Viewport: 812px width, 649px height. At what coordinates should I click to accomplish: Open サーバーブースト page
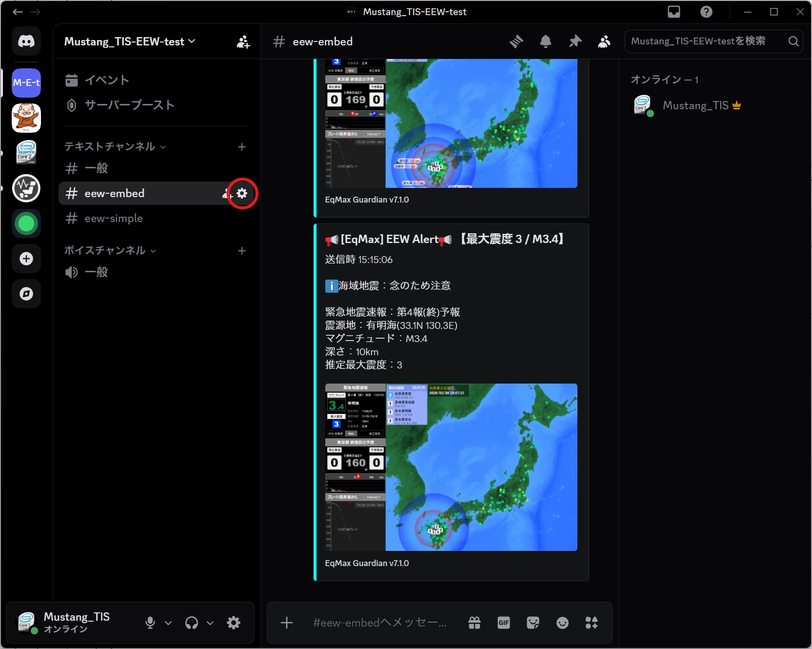129,105
